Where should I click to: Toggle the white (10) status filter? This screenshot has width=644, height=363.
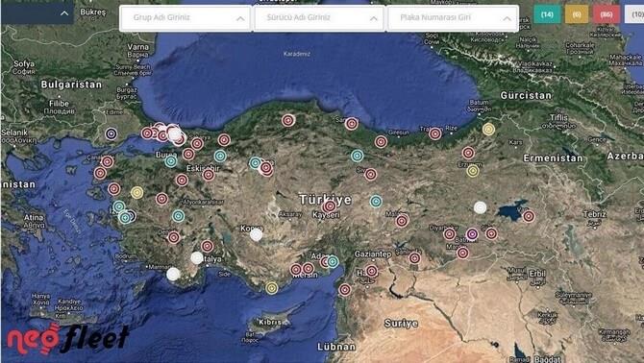(635, 14)
